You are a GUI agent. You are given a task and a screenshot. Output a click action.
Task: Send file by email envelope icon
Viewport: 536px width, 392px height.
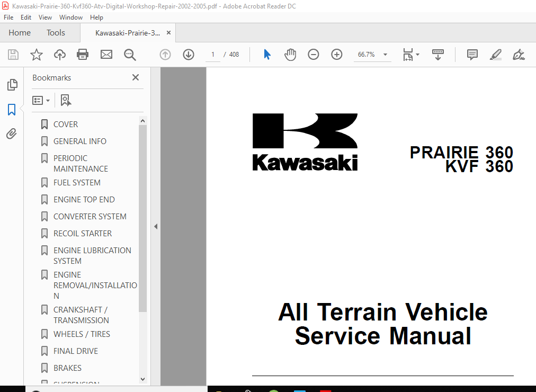pyautogui.click(x=106, y=55)
